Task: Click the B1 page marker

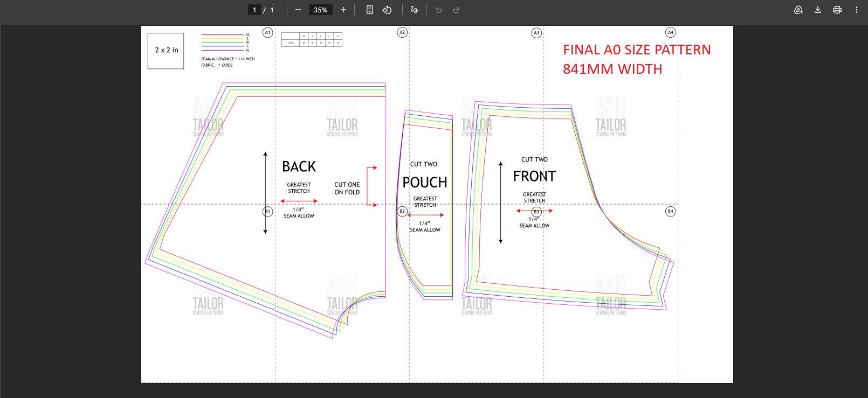Action: [267, 211]
